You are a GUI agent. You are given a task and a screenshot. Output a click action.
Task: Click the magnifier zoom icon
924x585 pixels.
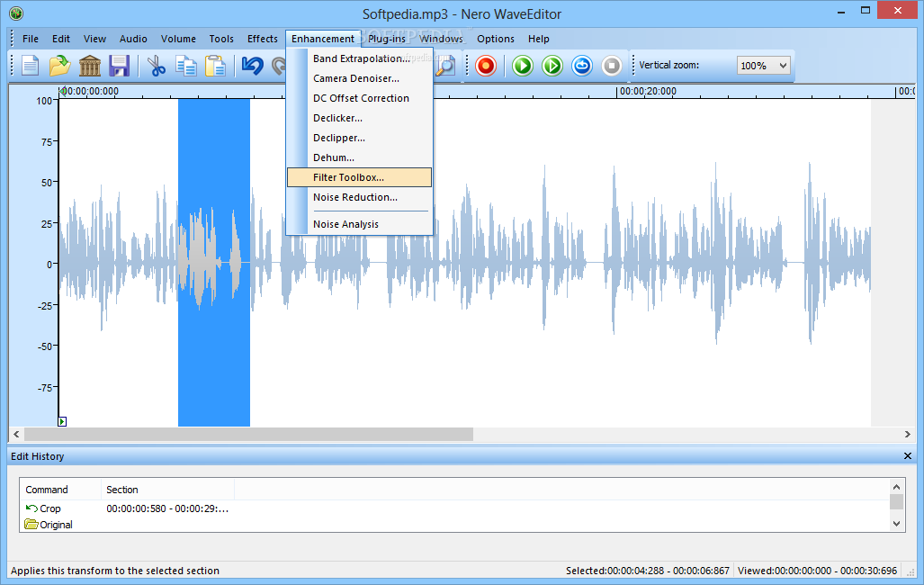click(x=445, y=66)
